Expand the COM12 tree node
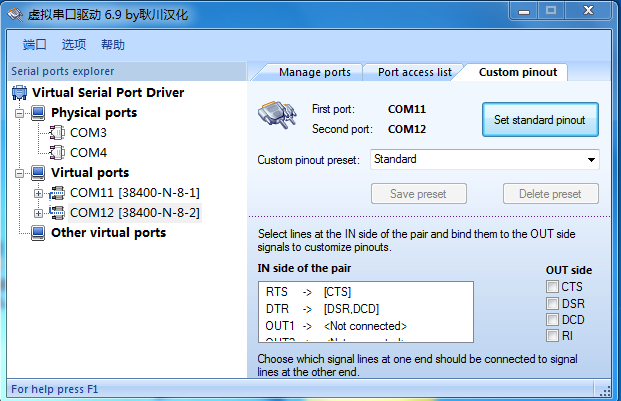This screenshot has height=401, width=621. [x=38, y=213]
